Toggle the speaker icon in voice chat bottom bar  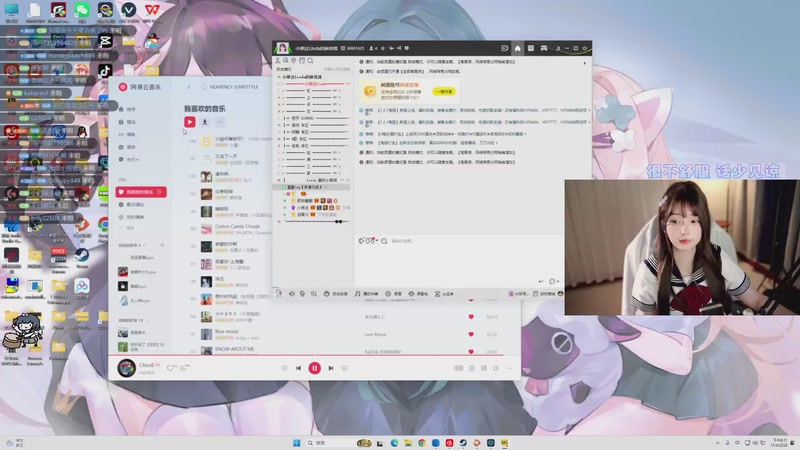pos(292,294)
